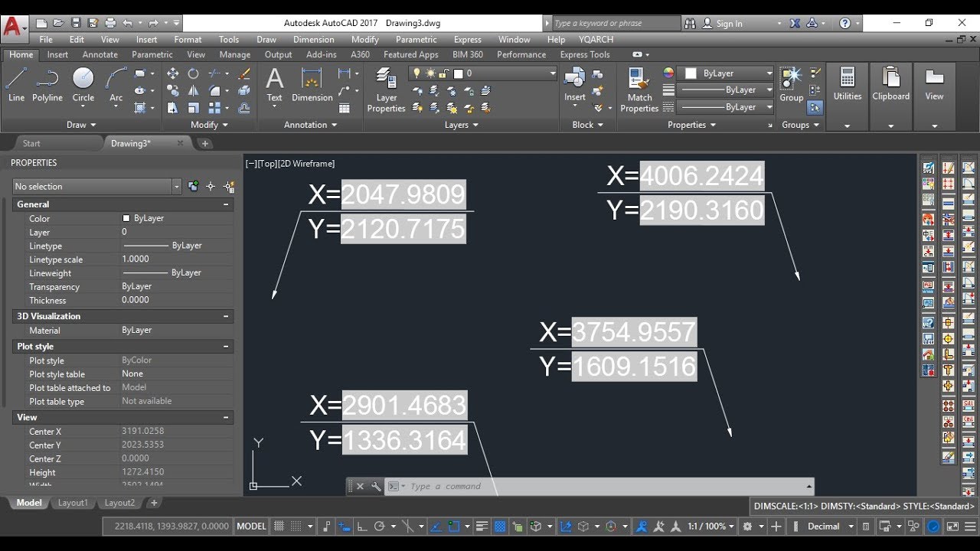Click the Save icon in quick access toolbar
The width and height of the screenshot is (980, 551).
(x=77, y=24)
